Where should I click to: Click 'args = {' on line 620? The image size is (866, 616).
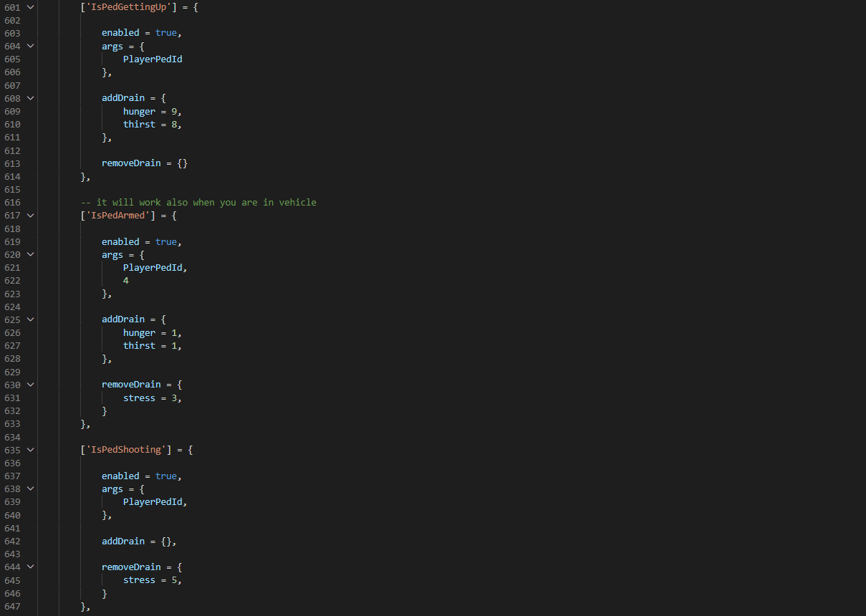point(123,254)
